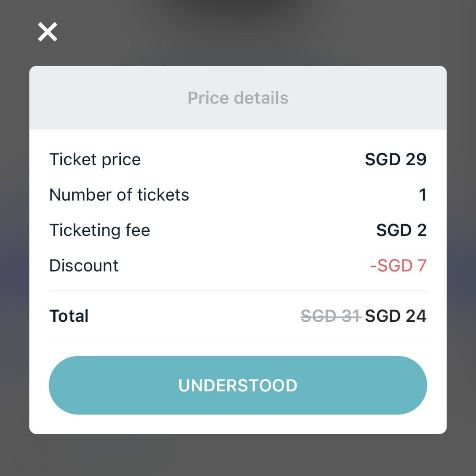Select the Ticketing fee row

coord(100,230)
